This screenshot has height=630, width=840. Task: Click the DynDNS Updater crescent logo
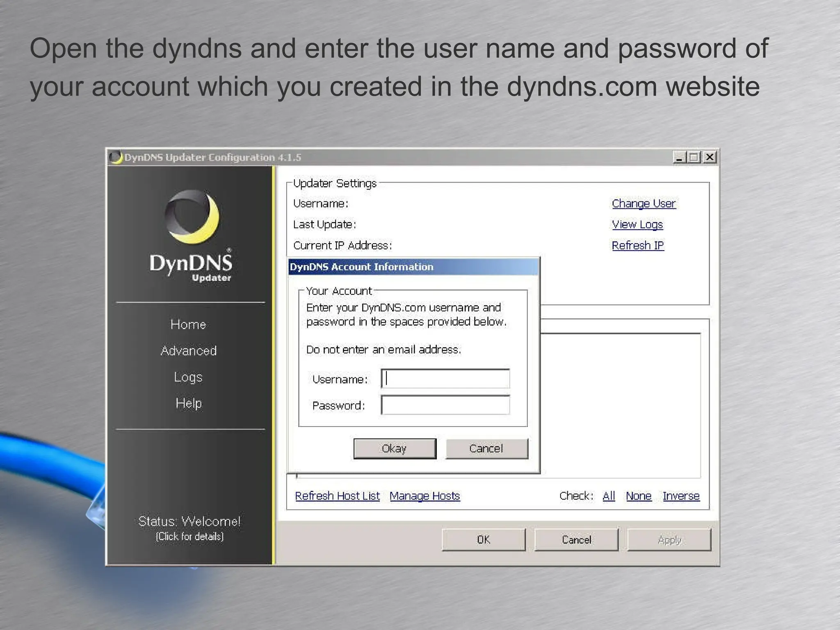(x=192, y=216)
